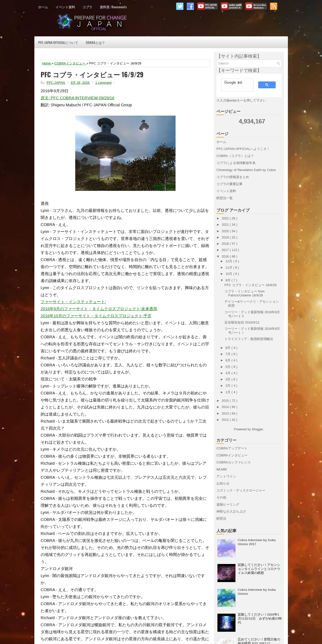The image size is (322, 644).
Task: Expand 2012 archive year
Action: click(x=218, y=420)
